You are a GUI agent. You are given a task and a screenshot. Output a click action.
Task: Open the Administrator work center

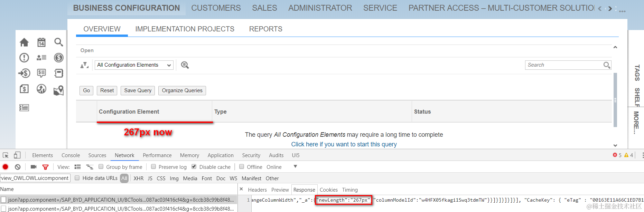tap(320, 8)
